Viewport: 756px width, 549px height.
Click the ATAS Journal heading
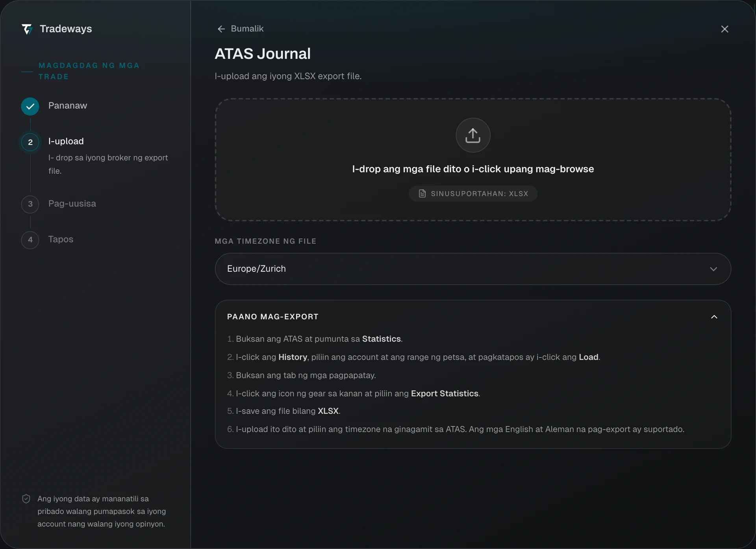[x=263, y=54]
